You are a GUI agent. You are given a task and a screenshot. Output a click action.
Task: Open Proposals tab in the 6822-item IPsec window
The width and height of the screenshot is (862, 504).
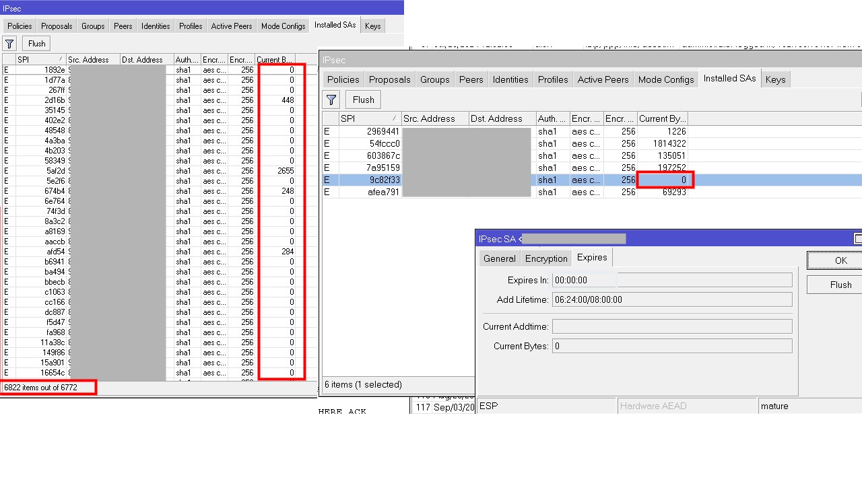(x=57, y=26)
